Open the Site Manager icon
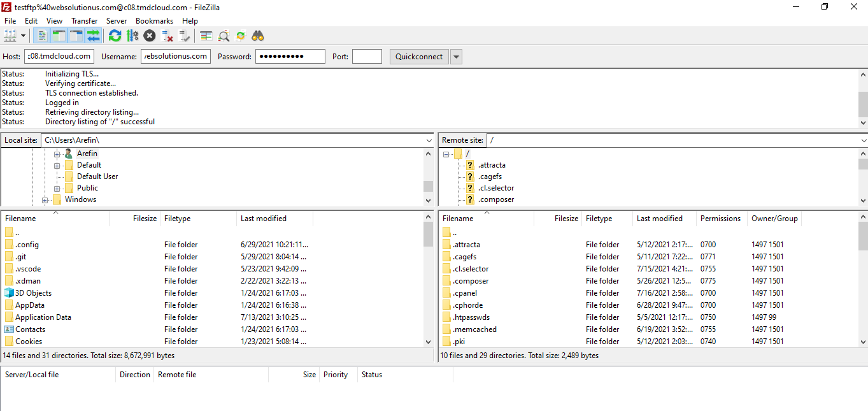The height and width of the screenshot is (411, 868). pyautogui.click(x=10, y=36)
